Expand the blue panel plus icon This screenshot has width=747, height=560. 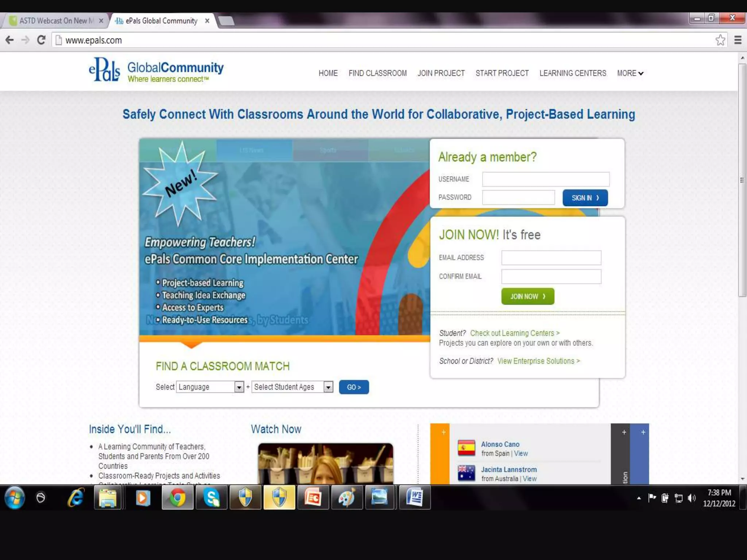click(x=643, y=432)
